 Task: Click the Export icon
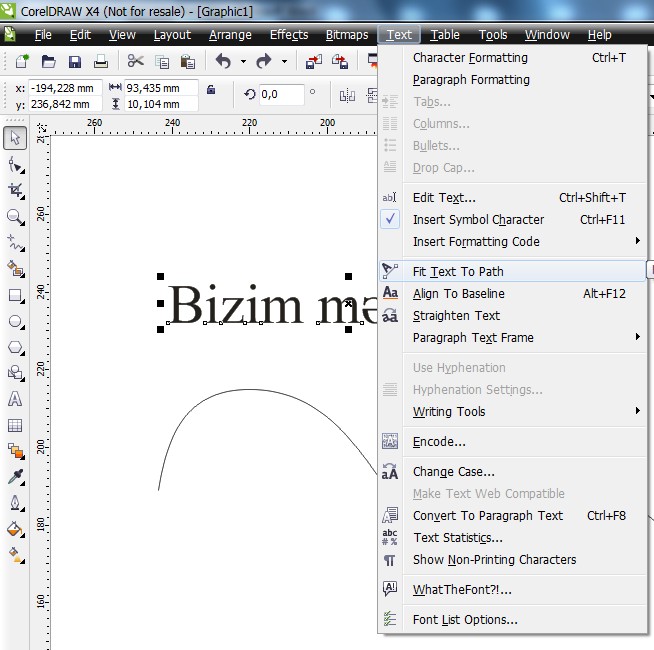coord(340,61)
